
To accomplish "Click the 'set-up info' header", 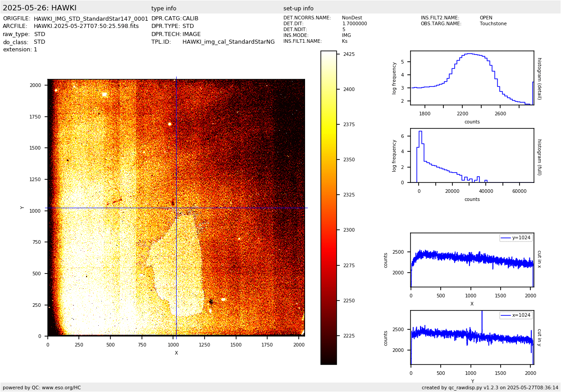I will point(298,9).
